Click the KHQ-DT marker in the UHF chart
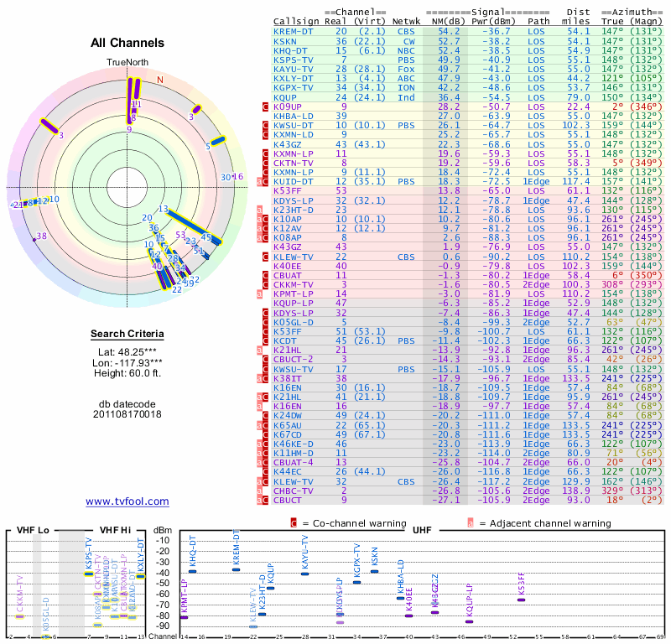The width and height of the screenshot is (671, 644). pyautogui.click(x=193, y=571)
